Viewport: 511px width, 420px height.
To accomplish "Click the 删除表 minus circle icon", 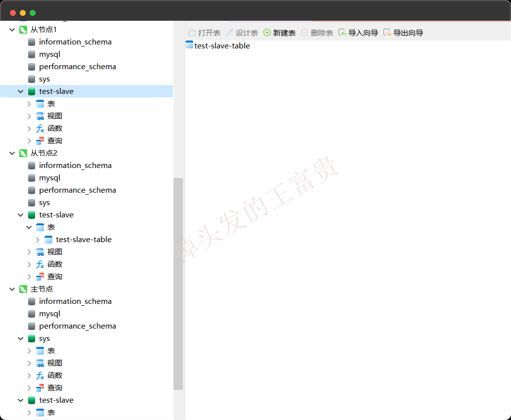I will pyautogui.click(x=304, y=33).
